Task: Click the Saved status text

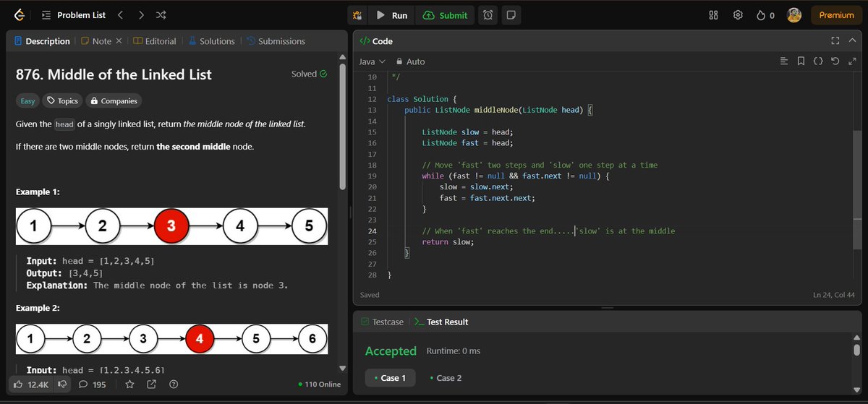Action: [x=370, y=295]
